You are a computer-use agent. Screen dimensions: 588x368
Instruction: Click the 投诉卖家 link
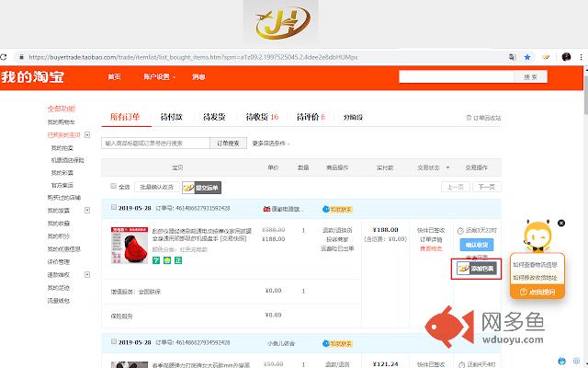coord(337,239)
